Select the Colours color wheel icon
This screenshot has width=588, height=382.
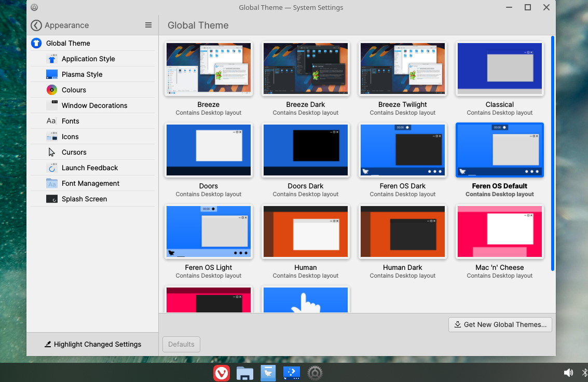(52, 90)
